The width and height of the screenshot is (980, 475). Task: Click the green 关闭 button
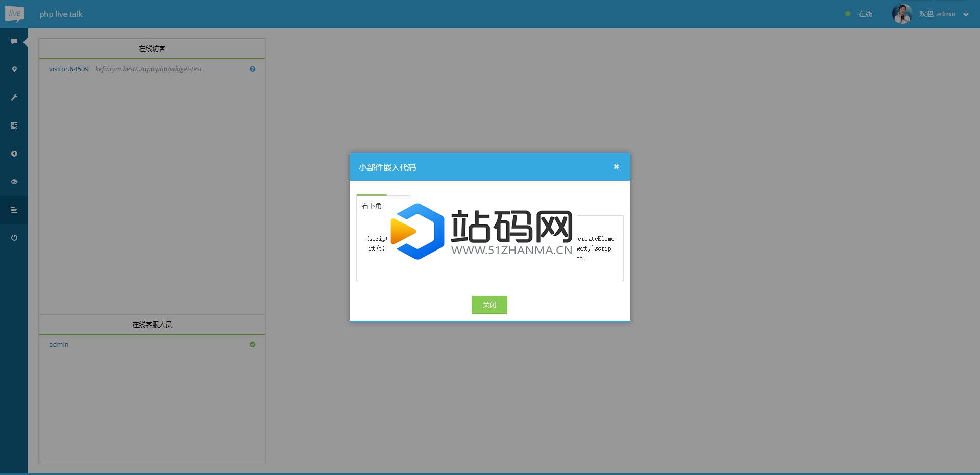489,305
